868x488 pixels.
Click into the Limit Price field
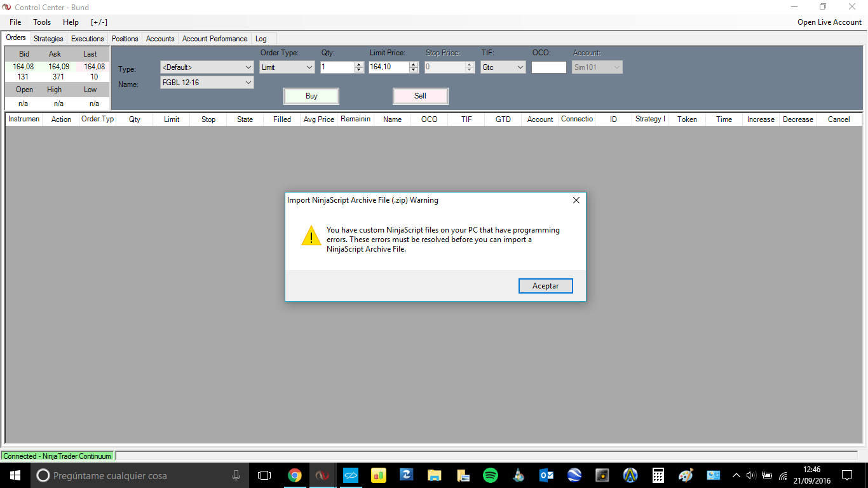click(x=389, y=67)
